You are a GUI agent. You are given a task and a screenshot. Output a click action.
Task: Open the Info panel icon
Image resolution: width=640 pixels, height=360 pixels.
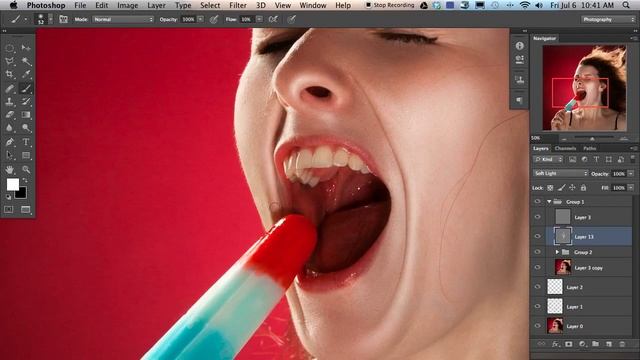tap(519, 46)
